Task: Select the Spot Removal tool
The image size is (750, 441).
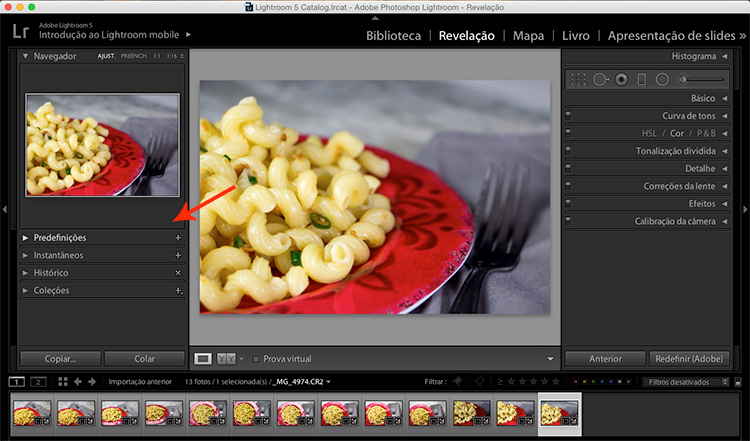Action: (600, 79)
